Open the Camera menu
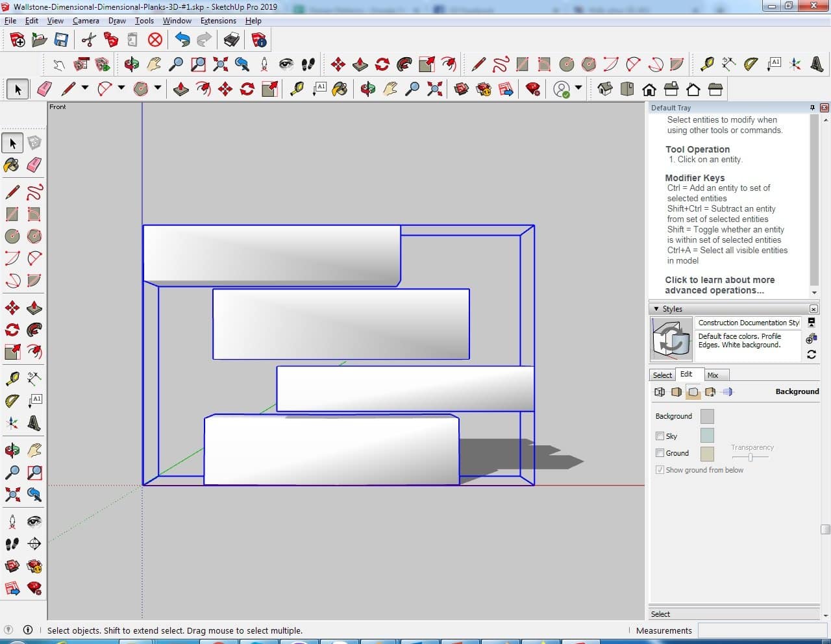This screenshot has height=644, width=831. pyautogui.click(x=86, y=21)
